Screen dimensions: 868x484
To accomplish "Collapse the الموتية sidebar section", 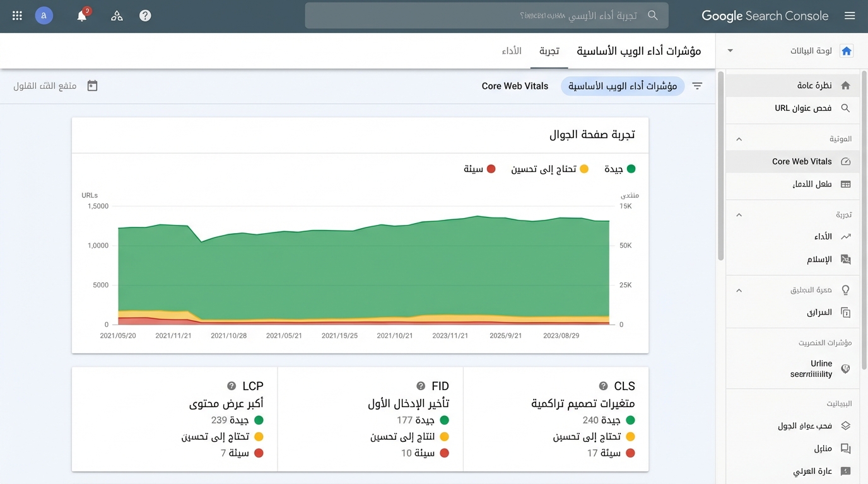I will pos(739,139).
